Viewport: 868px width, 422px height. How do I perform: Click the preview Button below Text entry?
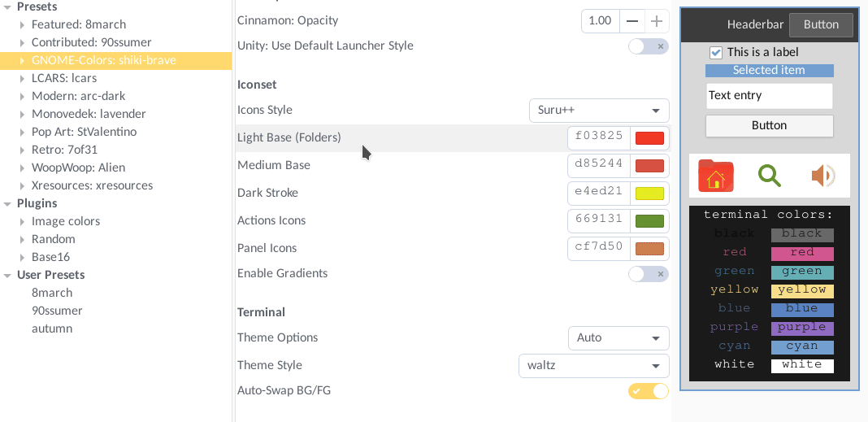(769, 125)
